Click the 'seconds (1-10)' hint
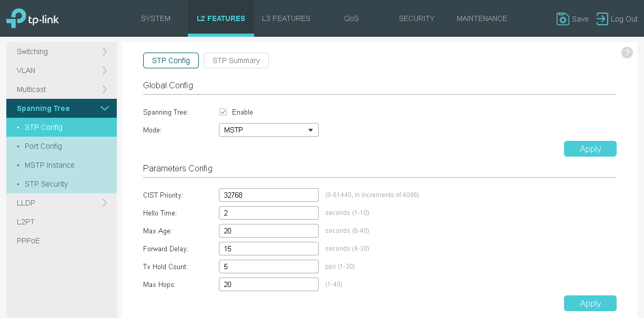Screen dimensions: 644x318 coord(347,213)
